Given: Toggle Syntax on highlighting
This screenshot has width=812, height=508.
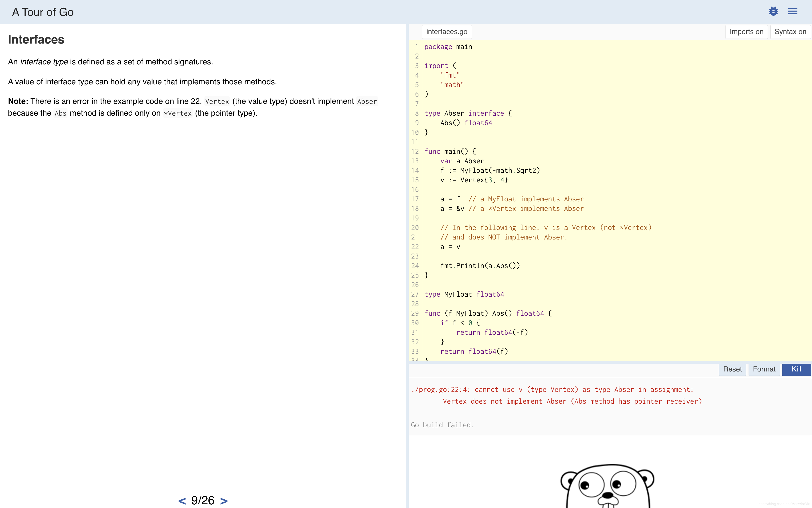Looking at the screenshot, I should coord(790,32).
